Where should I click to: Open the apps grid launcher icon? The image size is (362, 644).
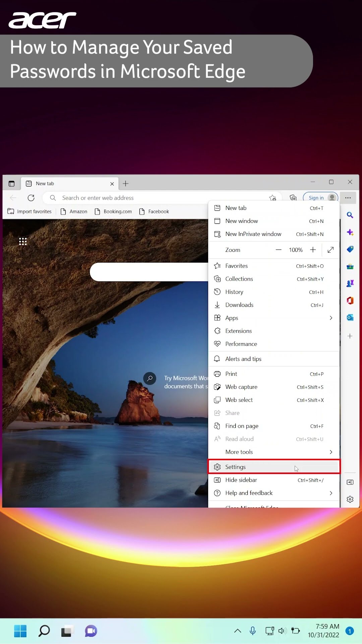point(23,241)
